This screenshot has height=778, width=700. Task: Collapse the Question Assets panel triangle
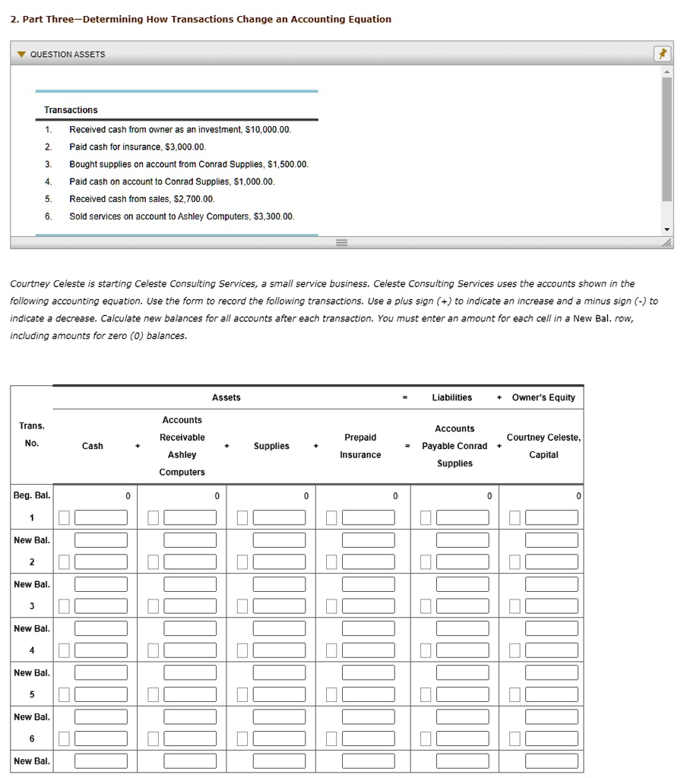tap(21, 55)
